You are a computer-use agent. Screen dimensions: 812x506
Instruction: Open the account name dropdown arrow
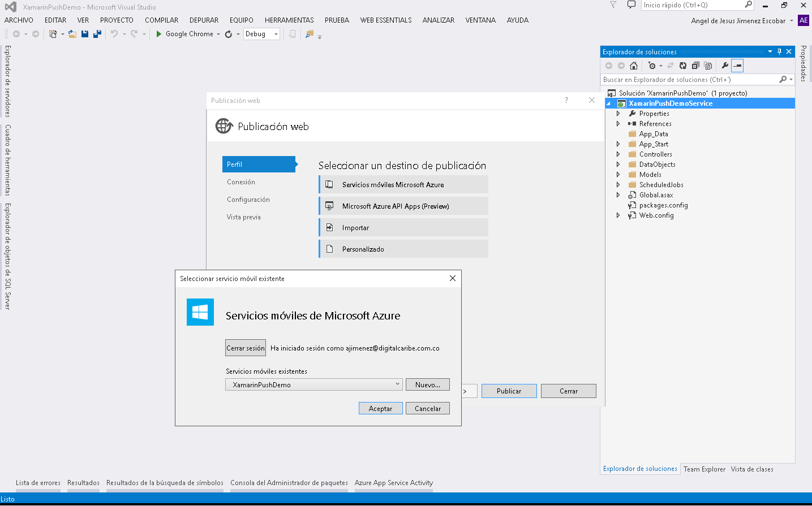(792, 21)
